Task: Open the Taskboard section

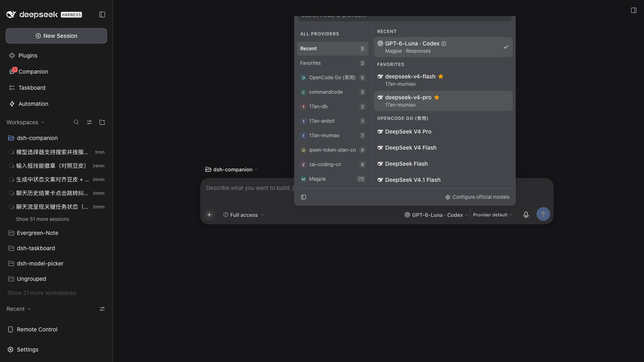Action: tap(56, 88)
